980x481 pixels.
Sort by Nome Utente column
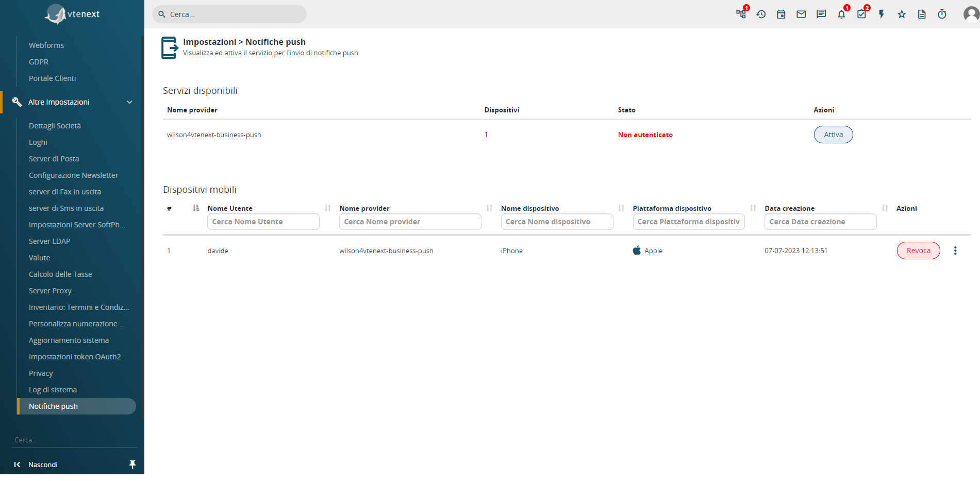pos(328,208)
